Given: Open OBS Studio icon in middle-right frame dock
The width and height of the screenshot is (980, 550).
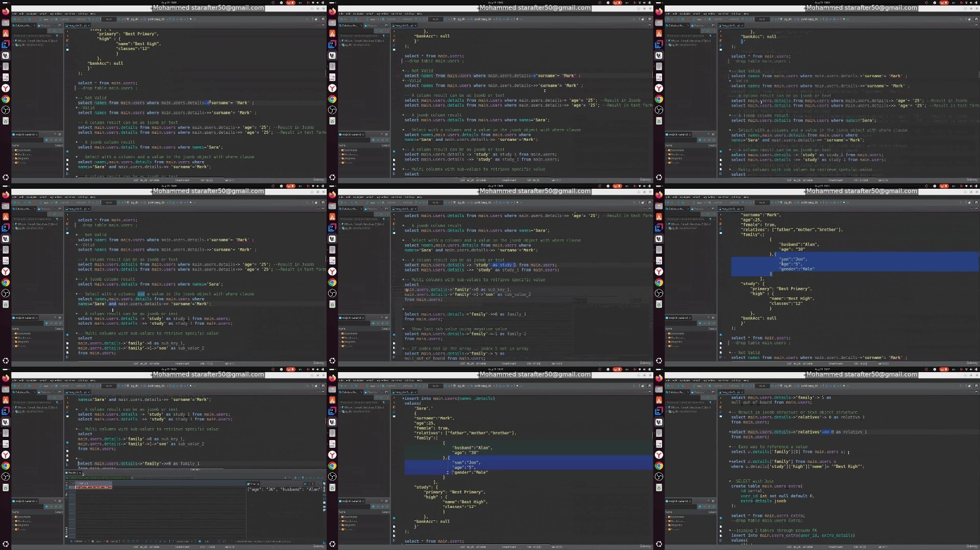Looking at the screenshot, I should (x=659, y=293).
